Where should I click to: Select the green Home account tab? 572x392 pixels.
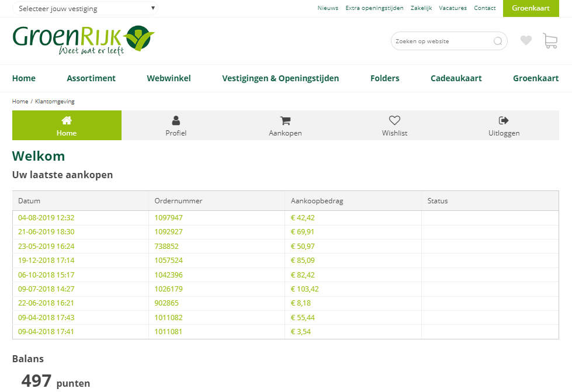click(x=67, y=126)
